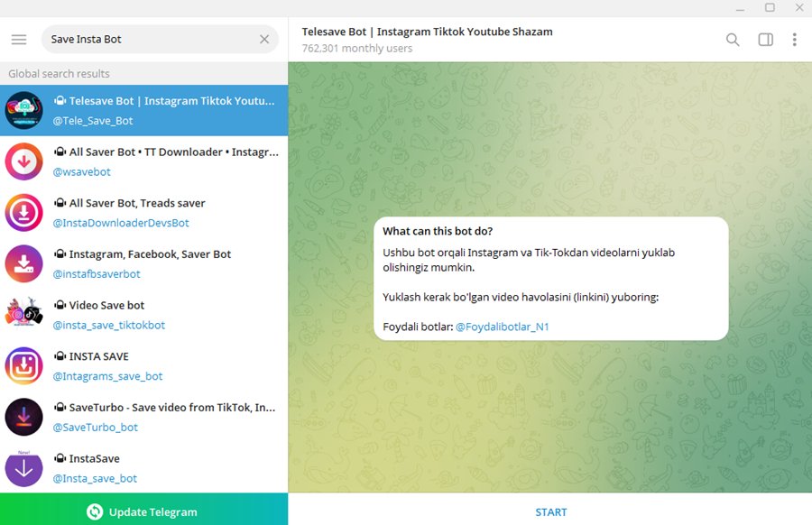This screenshot has width=812, height=525.
Task: Click the @insta_save_tiktokbot username
Action: [109, 325]
